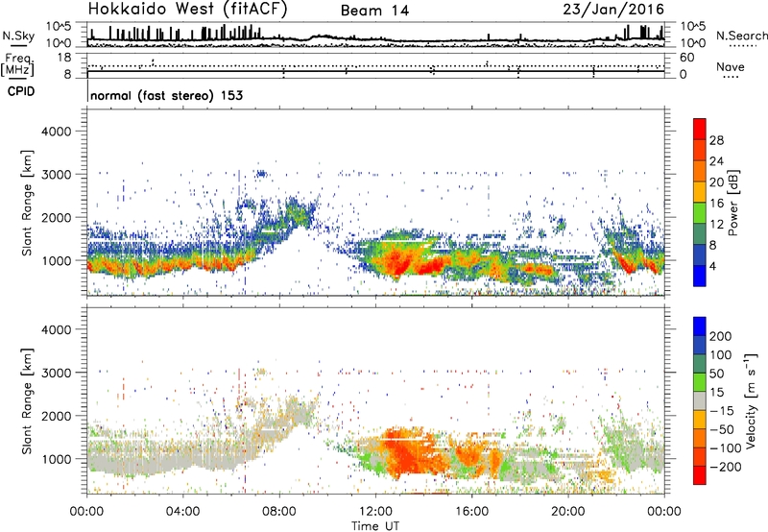
Task: Click the -100 label on the Velocity color bar
Action: tap(726, 448)
